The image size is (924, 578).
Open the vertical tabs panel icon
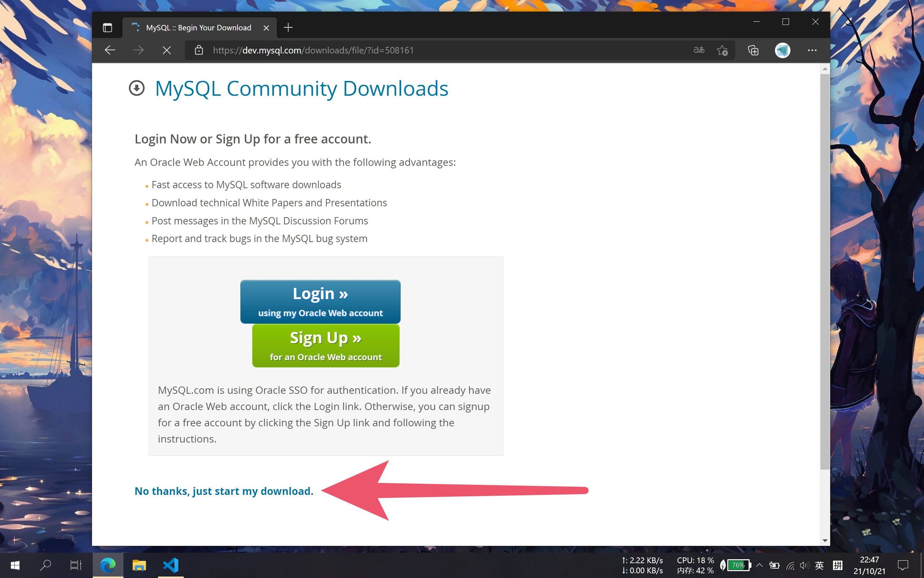pyautogui.click(x=107, y=27)
